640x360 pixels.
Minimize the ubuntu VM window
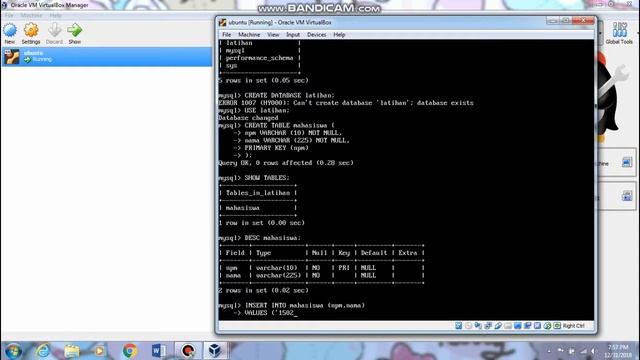(x=553, y=20)
